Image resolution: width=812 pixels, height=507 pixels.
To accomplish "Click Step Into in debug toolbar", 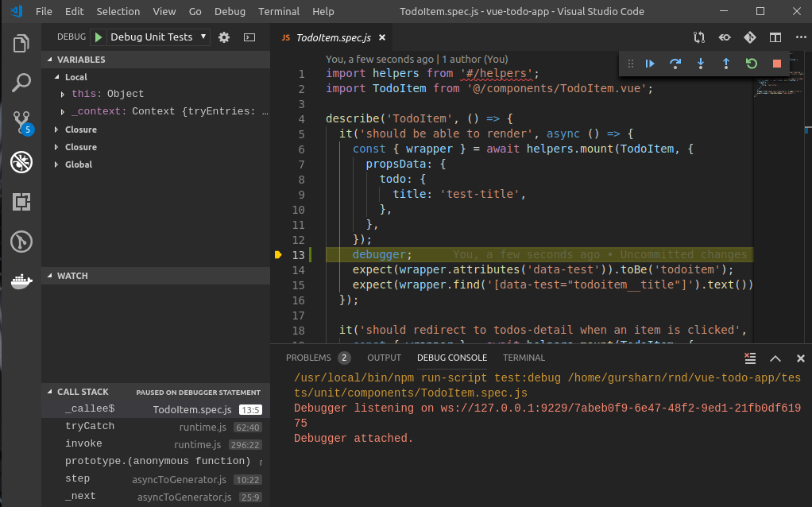I will tap(701, 64).
